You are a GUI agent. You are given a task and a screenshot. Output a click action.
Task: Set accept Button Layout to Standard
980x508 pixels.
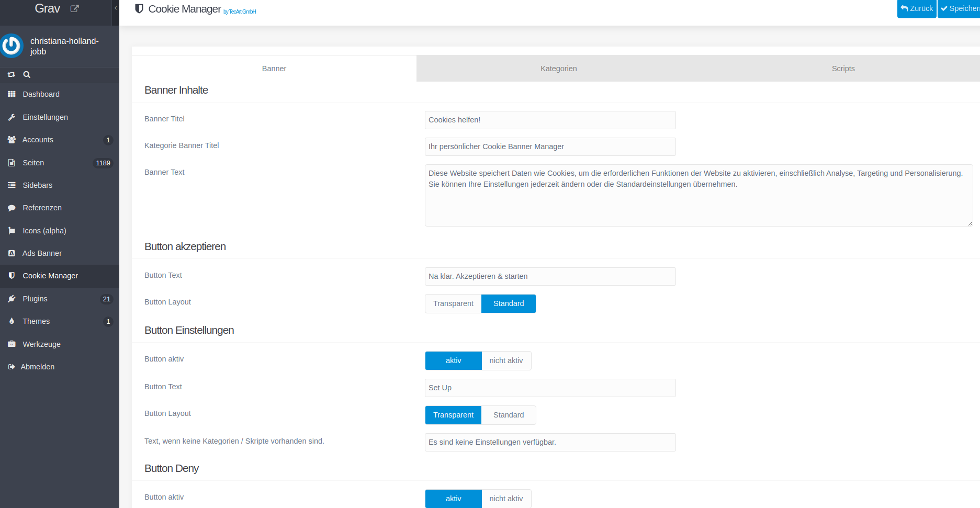pos(509,303)
